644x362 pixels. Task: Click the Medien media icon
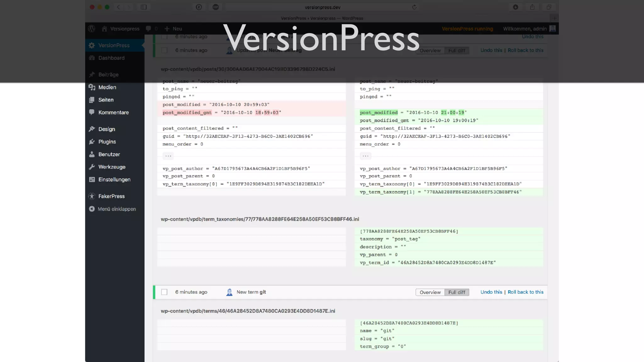click(x=92, y=87)
